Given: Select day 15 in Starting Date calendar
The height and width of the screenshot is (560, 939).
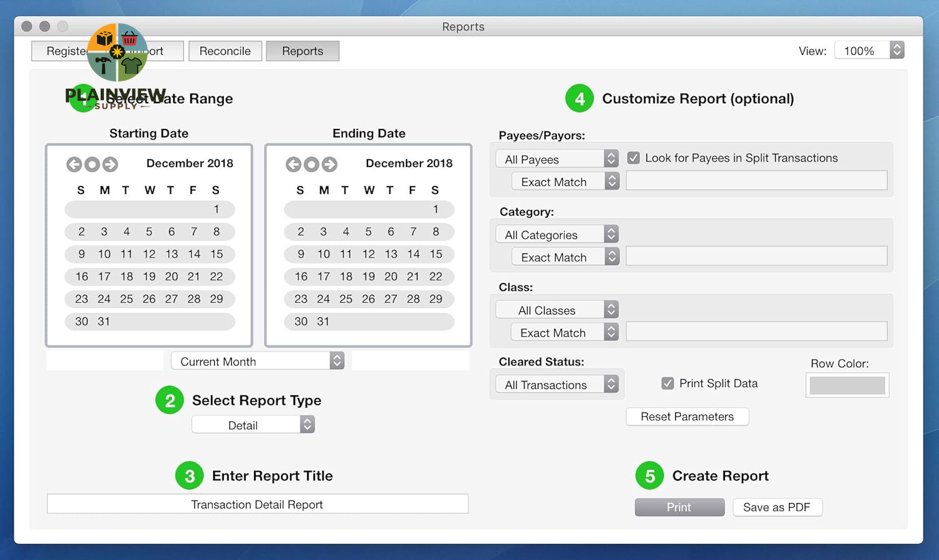Looking at the screenshot, I should click(x=217, y=254).
